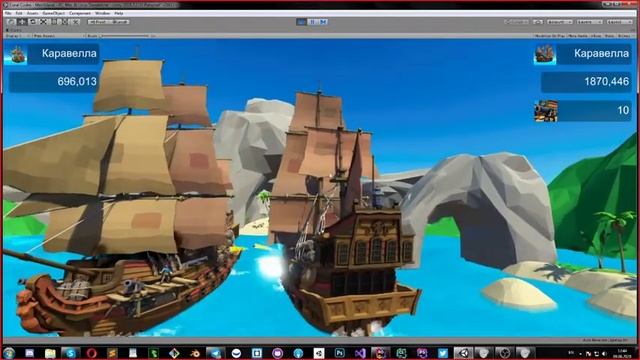Open Telegram from the taskbar
The height and width of the screenshot is (360, 640).
coord(216,353)
